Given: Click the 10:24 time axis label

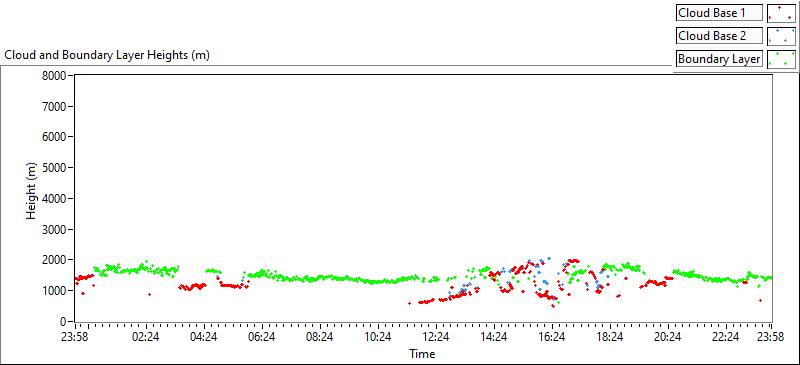Looking at the screenshot, I should click(378, 337).
